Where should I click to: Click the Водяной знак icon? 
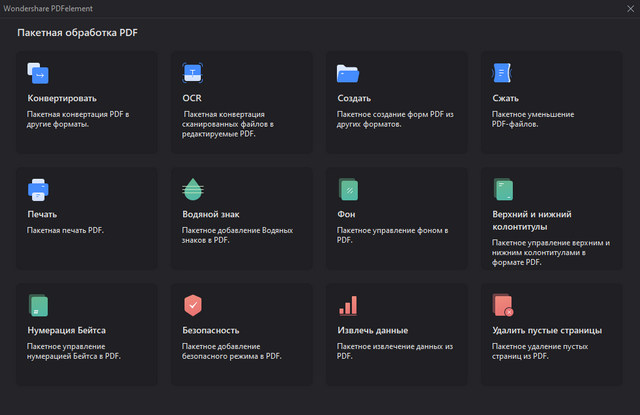click(x=193, y=189)
